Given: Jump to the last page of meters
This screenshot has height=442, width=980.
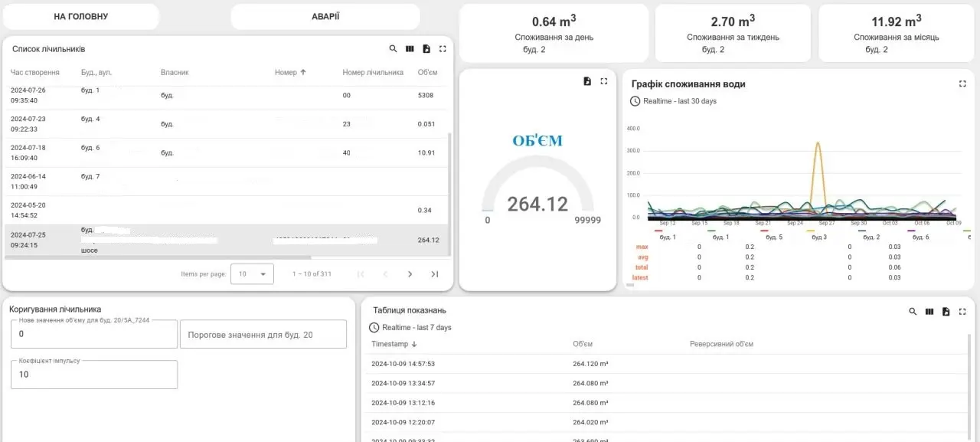Looking at the screenshot, I should [x=434, y=274].
